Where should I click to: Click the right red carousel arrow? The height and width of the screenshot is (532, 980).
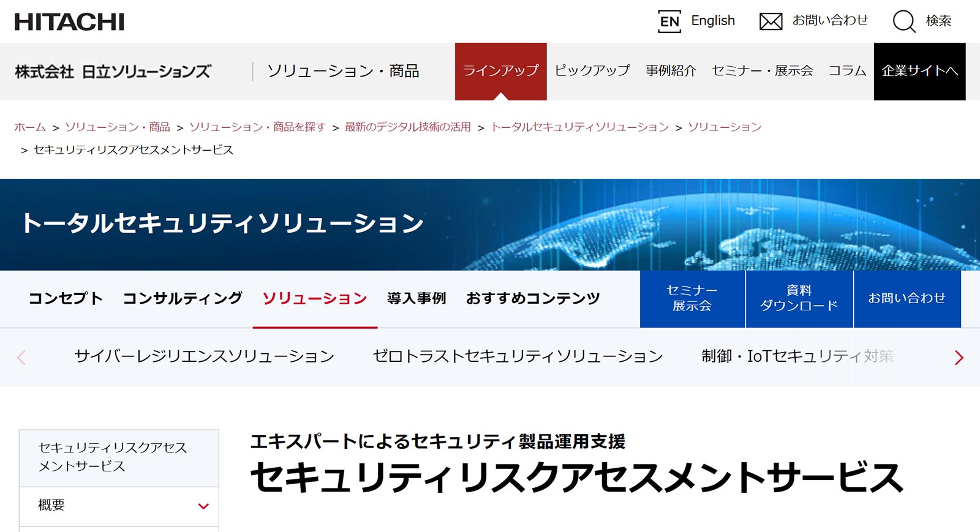[x=959, y=358]
